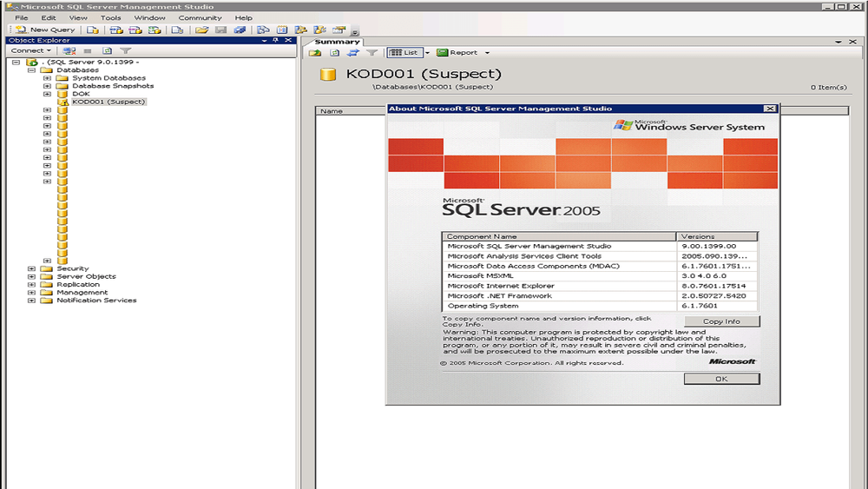Click the Synchronize arrows icon in Summary
868x489 pixels.
coord(353,53)
